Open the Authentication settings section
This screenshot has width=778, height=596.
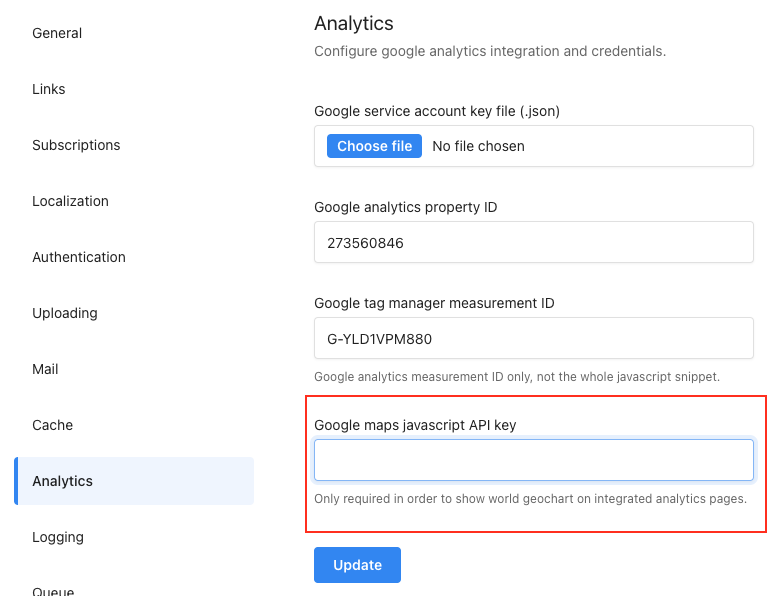[x=79, y=258]
